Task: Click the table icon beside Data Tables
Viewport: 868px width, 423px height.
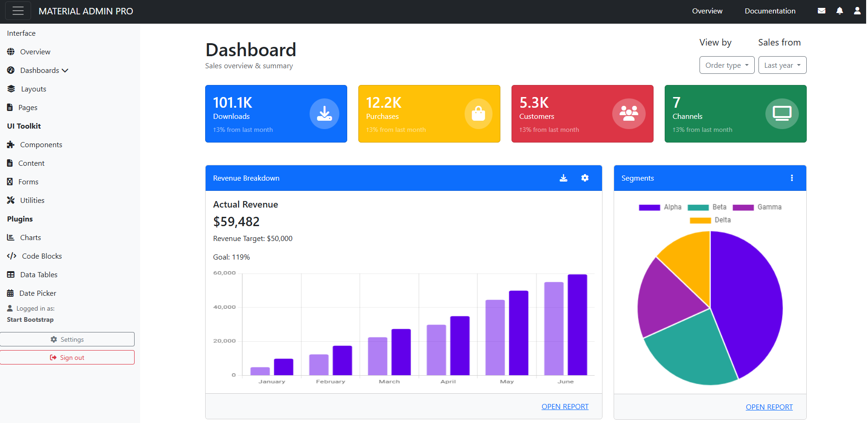Action: 11,274
